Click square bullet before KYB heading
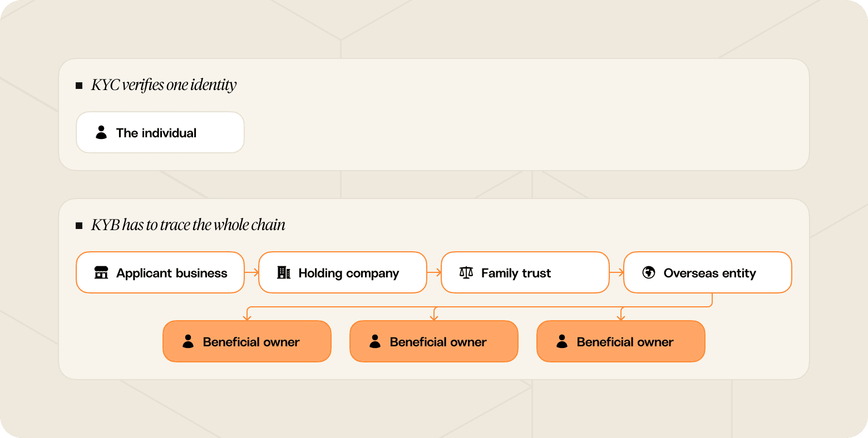Viewport: 868px width, 438px height. pyautogui.click(x=79, y=226)
